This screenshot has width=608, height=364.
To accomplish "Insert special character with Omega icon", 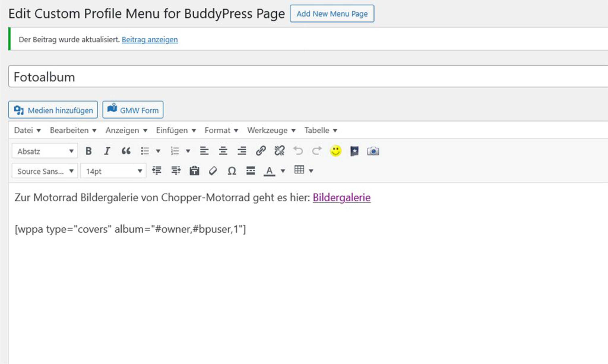I will [232, 171].
